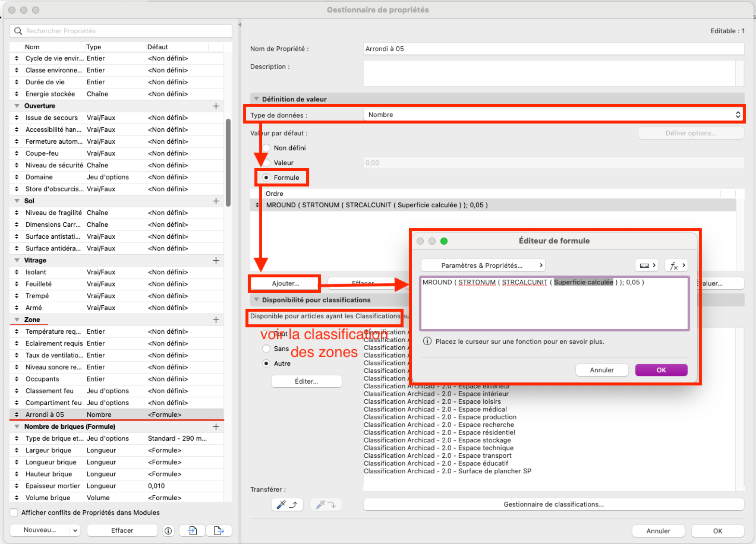Image resolution: width=756 pixels, height=544 pixels.
Task: Add a property to the Sol group
Action: tap(216, 201)
